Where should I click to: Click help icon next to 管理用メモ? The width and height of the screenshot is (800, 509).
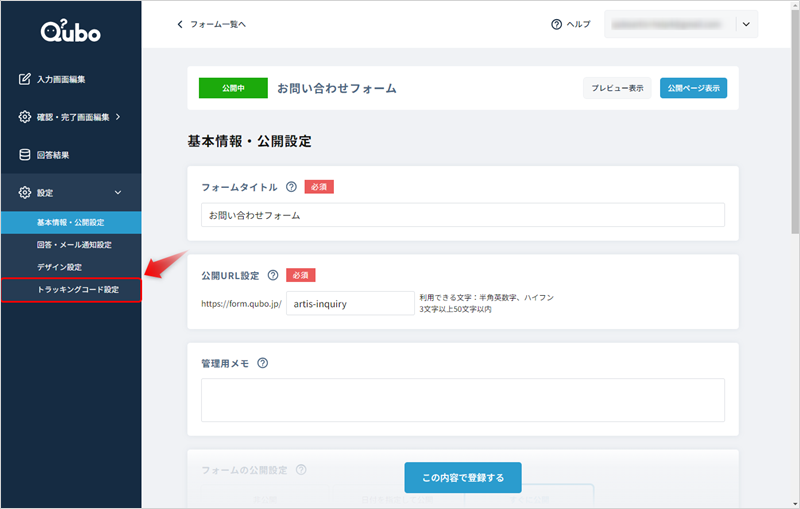(x=263, y=363)
